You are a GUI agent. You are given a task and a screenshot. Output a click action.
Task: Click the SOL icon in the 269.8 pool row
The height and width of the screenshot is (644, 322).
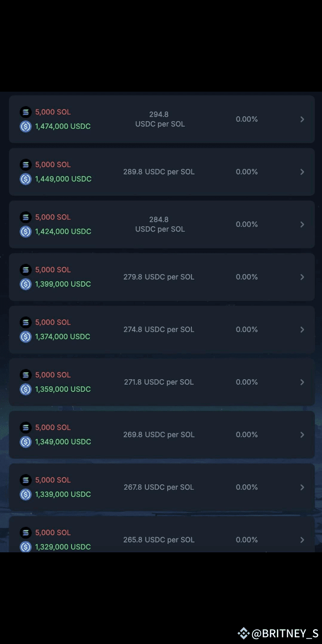coord(25,427)
